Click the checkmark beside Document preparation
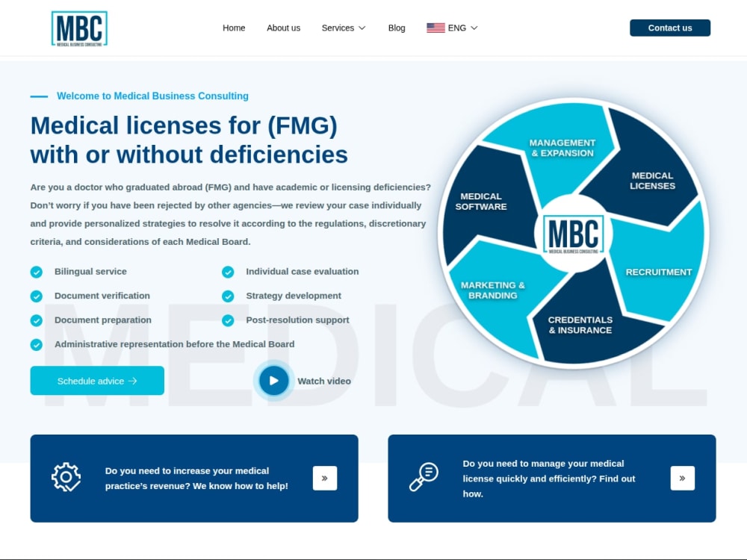Viewport: 747px width, 560px height. 36,320
